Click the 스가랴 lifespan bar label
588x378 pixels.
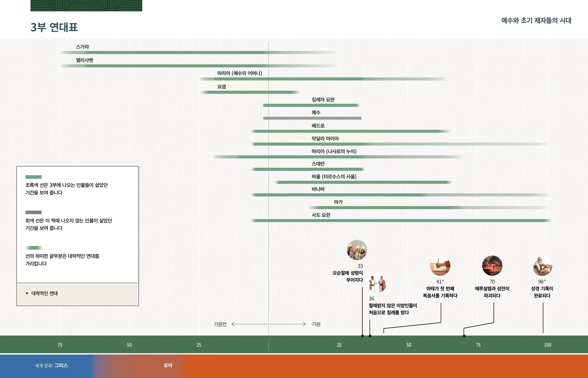tap(82, 47)
